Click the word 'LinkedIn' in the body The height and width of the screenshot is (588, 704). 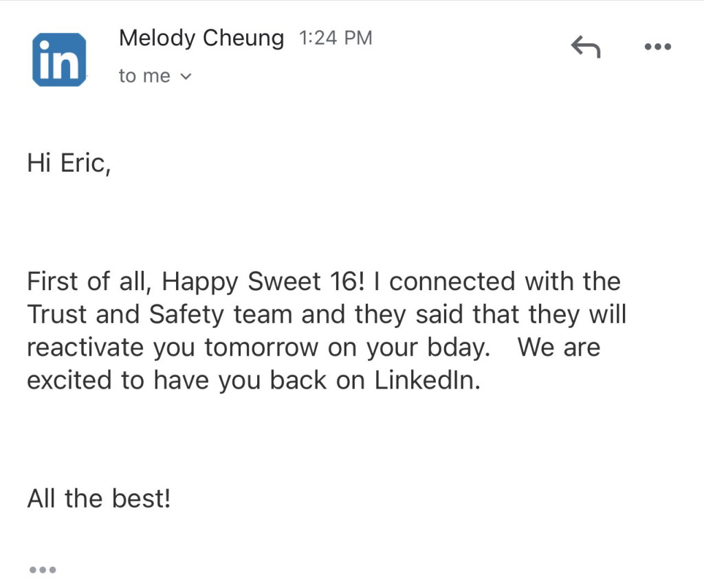[426, 380]
